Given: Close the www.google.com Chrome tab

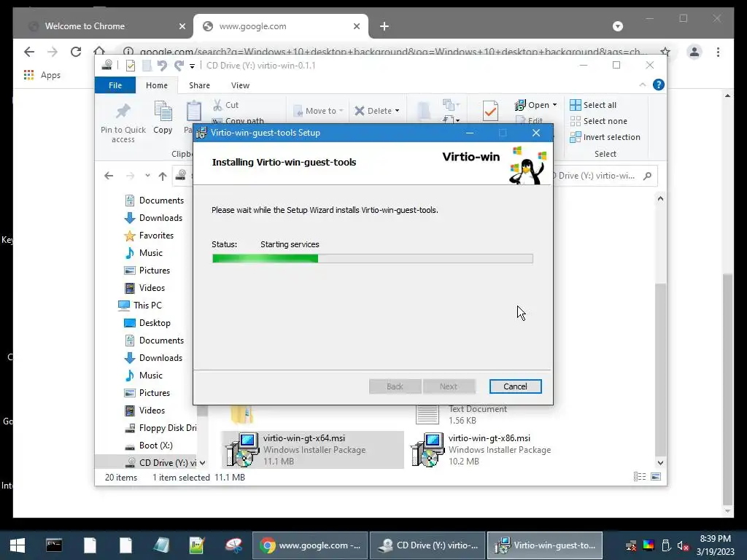Looking at the screenshot, I should (356, 26).
